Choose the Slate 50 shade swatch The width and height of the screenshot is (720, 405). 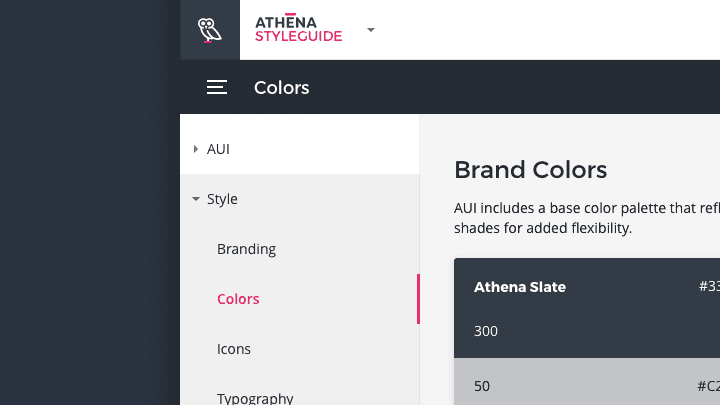coord(560,385)
